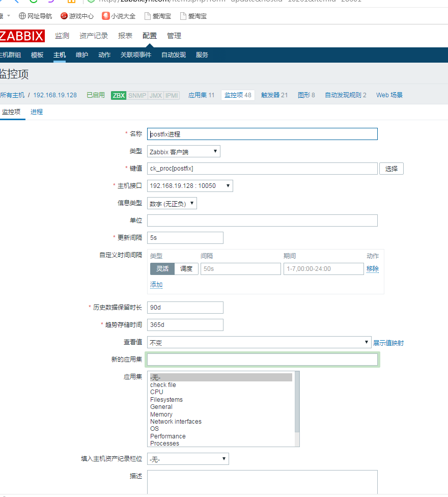Open the 配置 top menu
This screenshot has width=448, height=497.
click(x=150, y=36)
